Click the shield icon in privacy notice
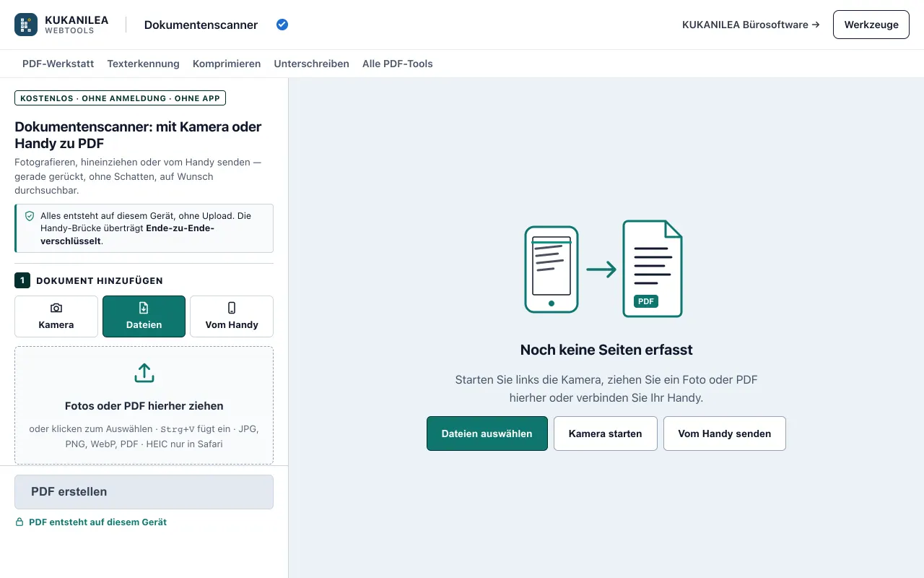Screen dimensions: 924x578 [30, 216]
